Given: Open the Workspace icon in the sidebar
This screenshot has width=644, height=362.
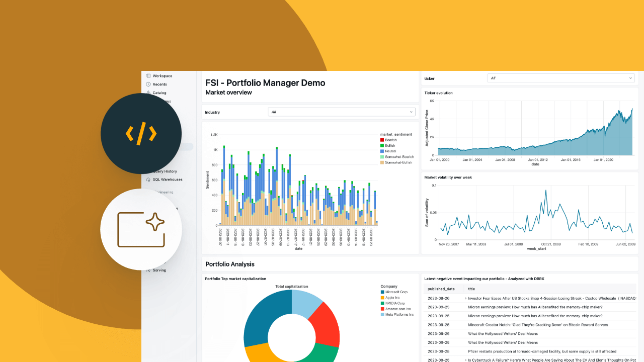Looking at the screenshot, I should (148, 75).
